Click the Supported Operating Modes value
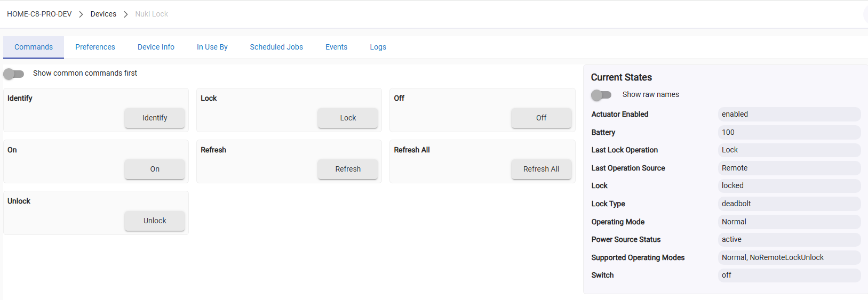The height and width of the screenshot is (300, 868). [x=789, y=257]
